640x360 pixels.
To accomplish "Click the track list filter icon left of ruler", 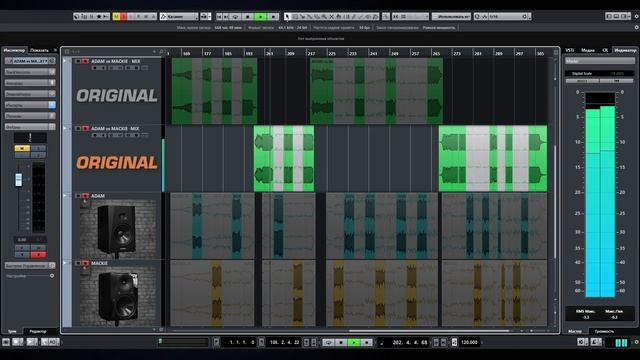I will pos(67,52).
